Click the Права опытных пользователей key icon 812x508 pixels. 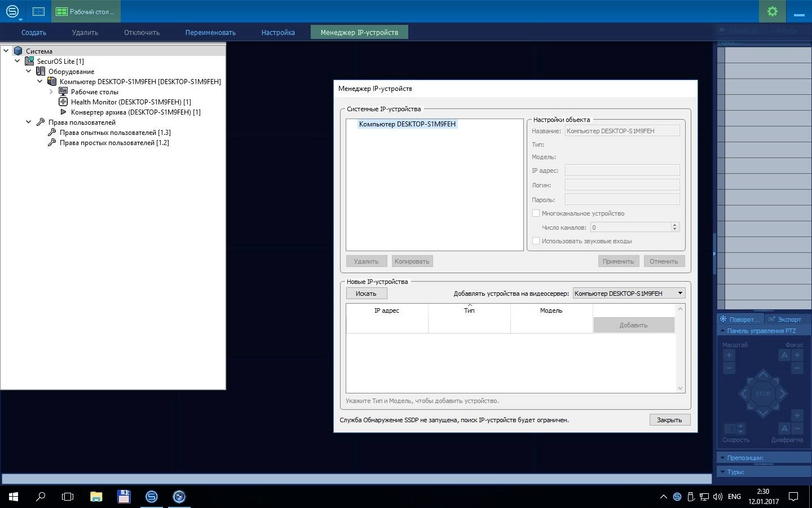point(52,132)
